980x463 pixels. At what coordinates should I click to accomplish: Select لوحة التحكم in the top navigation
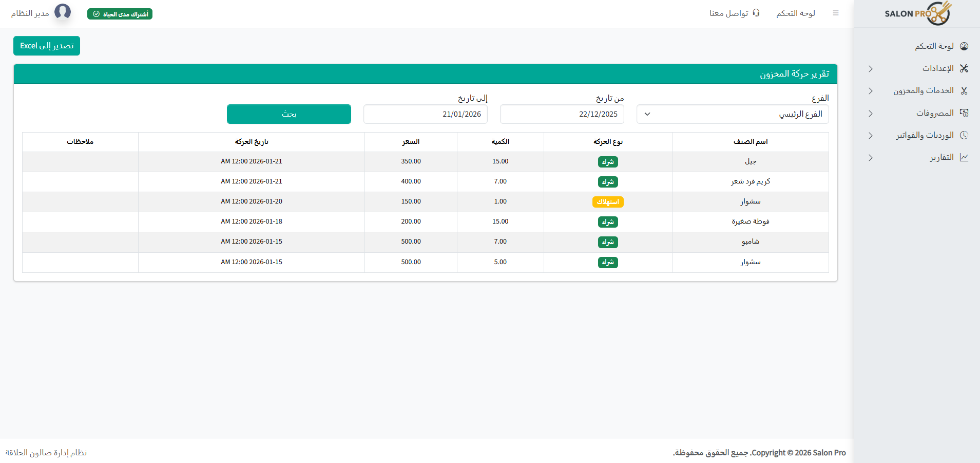tap(795, 13)
